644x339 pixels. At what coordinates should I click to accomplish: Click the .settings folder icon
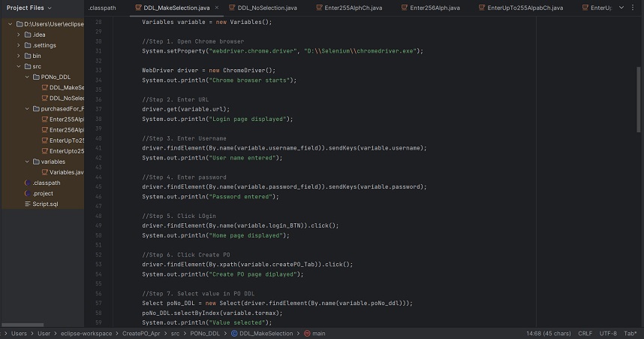(28, 45)
